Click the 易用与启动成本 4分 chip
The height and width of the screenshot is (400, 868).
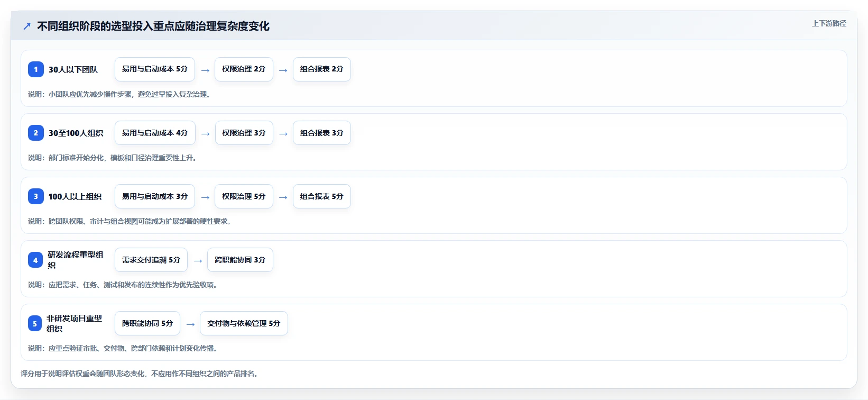click(x=155, y=133)
